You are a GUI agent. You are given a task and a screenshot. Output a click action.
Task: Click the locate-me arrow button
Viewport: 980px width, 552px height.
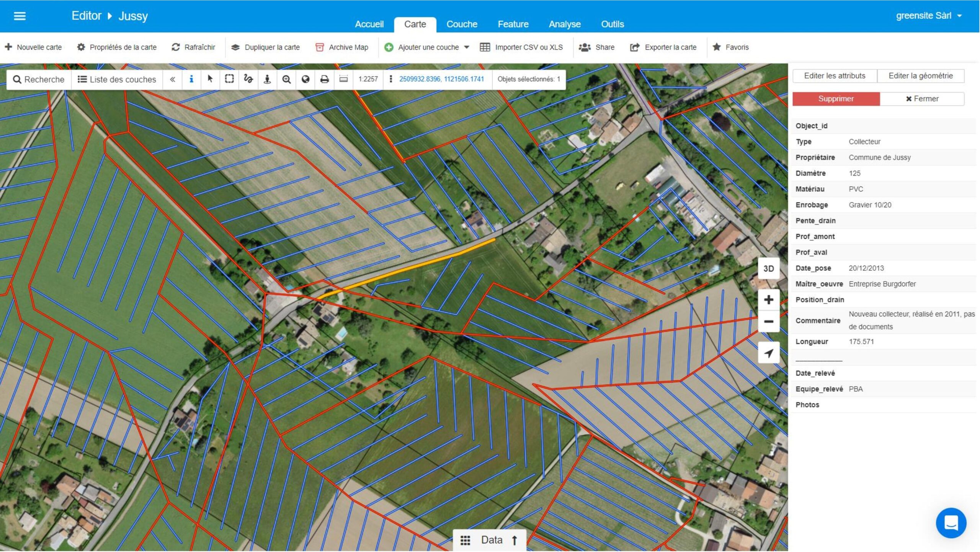[x=768, y=353]
